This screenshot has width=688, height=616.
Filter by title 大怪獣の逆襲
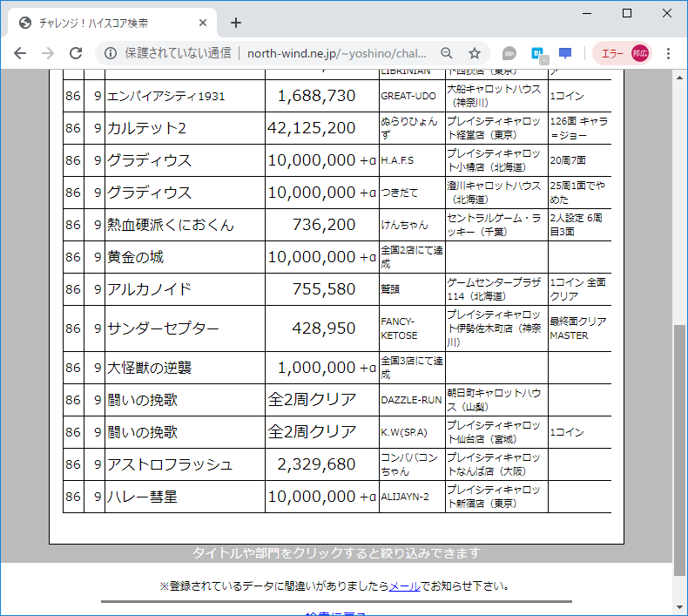pos(149,368)
